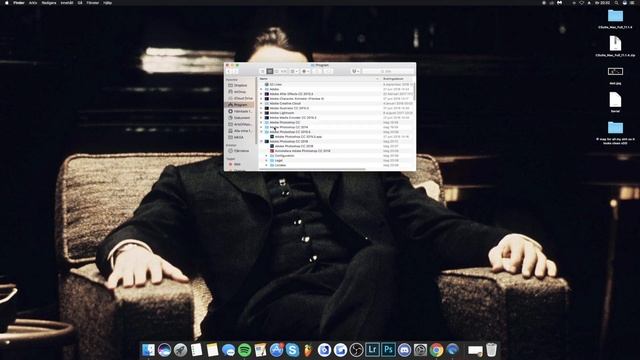Select MEGA in the Finder sidebar
This screenshot has height=360, width=640.
click(x=239, y=138)
